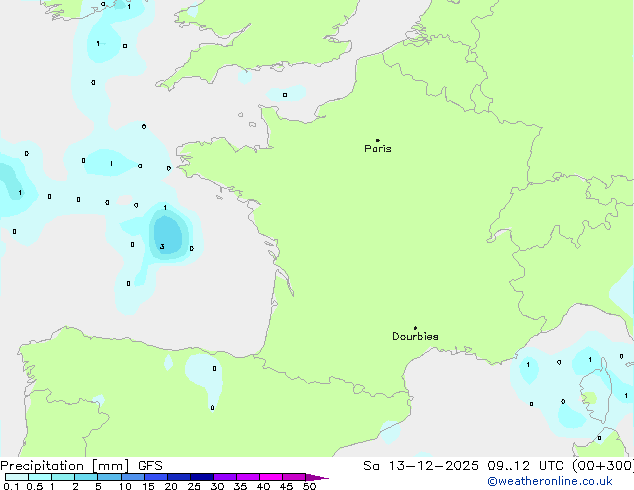634x490 pixels.
Task: Click the legend scale label 0.5
Action: click(x=35, y=486)
